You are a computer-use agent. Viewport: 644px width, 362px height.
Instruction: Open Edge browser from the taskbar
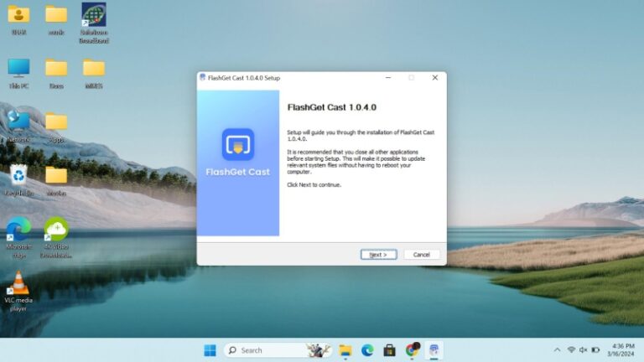click(x=367, y=350)
